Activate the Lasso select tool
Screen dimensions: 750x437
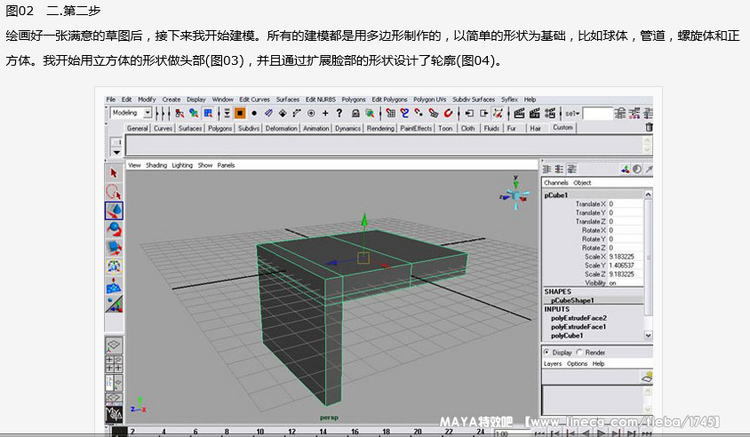click(x=114, y=192)
